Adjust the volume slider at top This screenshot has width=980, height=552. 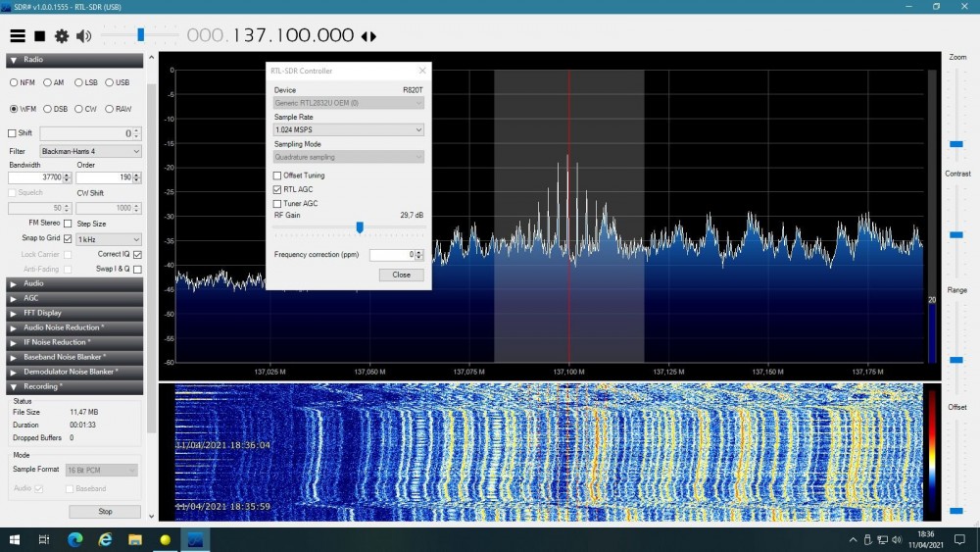coord(140,35)
